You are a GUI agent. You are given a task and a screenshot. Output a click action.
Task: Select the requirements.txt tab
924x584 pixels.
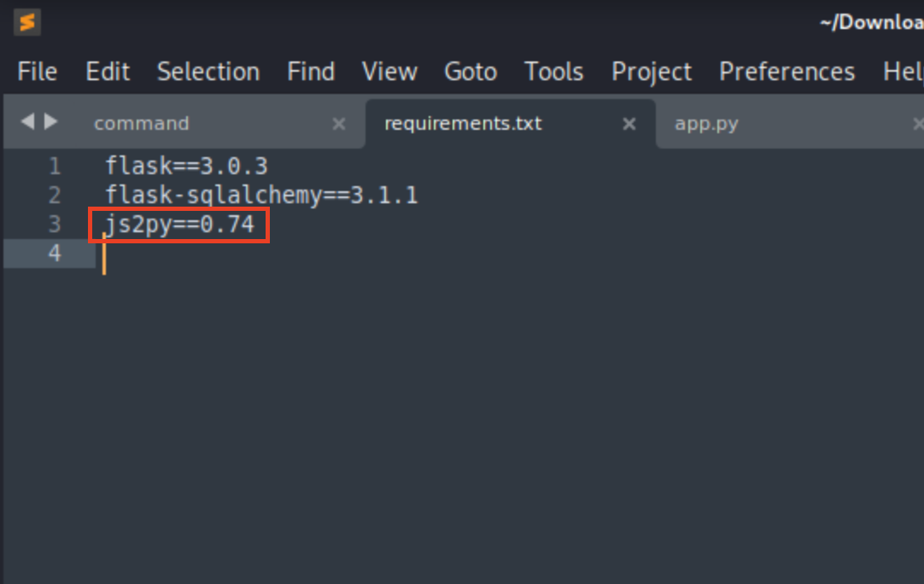click(462, 123)
